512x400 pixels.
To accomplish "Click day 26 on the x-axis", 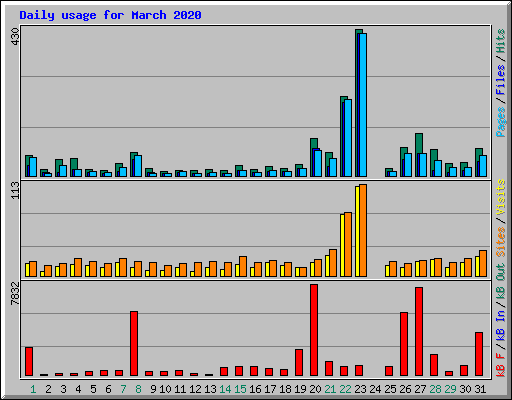I will click(405, 389).
